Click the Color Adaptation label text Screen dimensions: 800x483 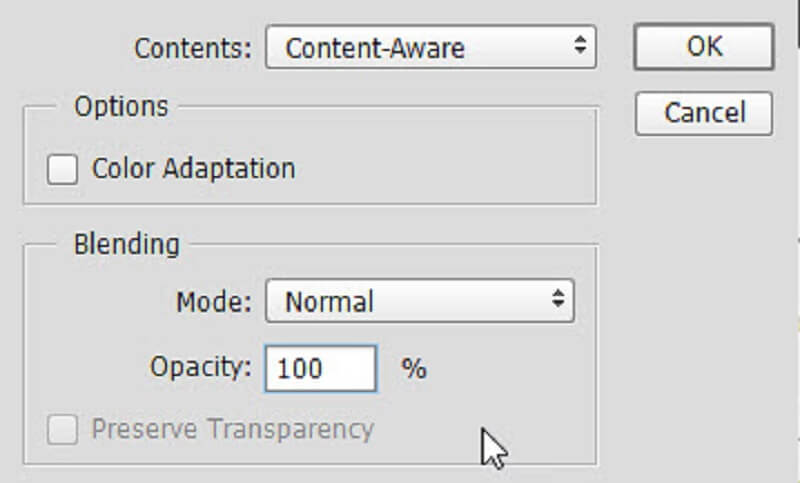point(193,168)
